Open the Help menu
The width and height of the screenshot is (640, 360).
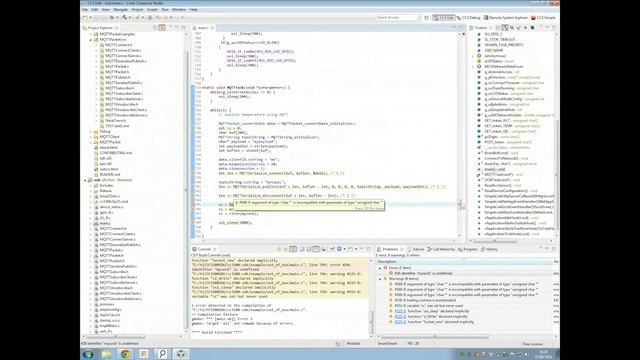click(193, 9)
